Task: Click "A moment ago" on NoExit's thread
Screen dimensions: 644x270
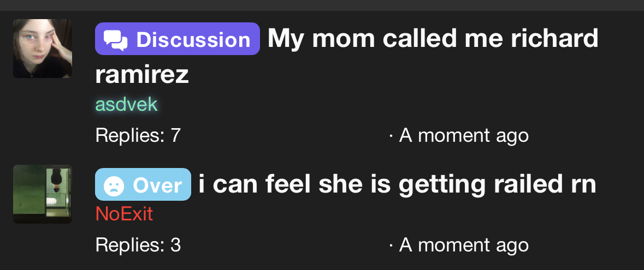Action: click(464, 244)
